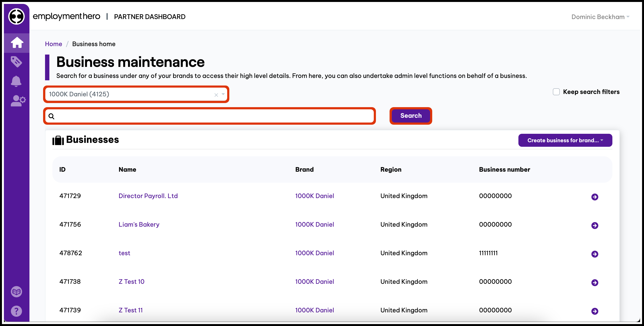Open the user settings sidebar icon
The width and height of the screenshot is (644, 326).
point(18,101)
